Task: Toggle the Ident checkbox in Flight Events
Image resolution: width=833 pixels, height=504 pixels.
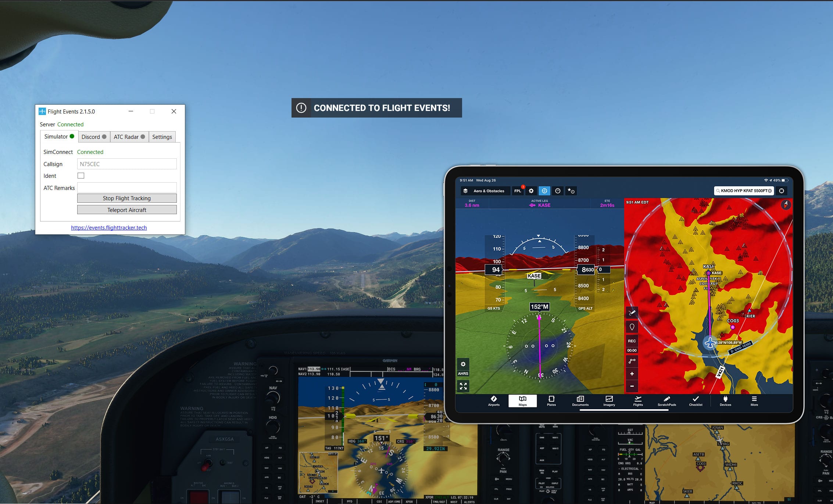Action: (x=81, y=175)
